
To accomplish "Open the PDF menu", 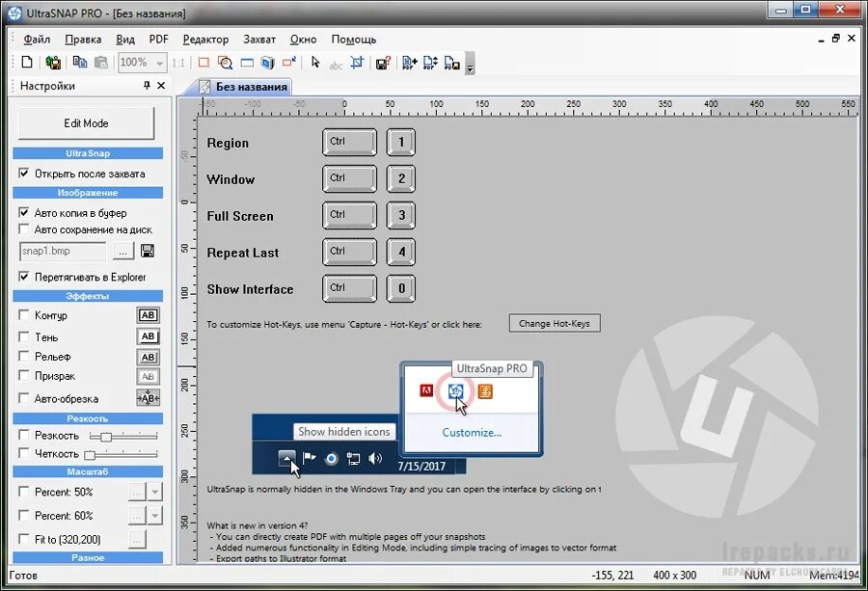I will [159, 40].
